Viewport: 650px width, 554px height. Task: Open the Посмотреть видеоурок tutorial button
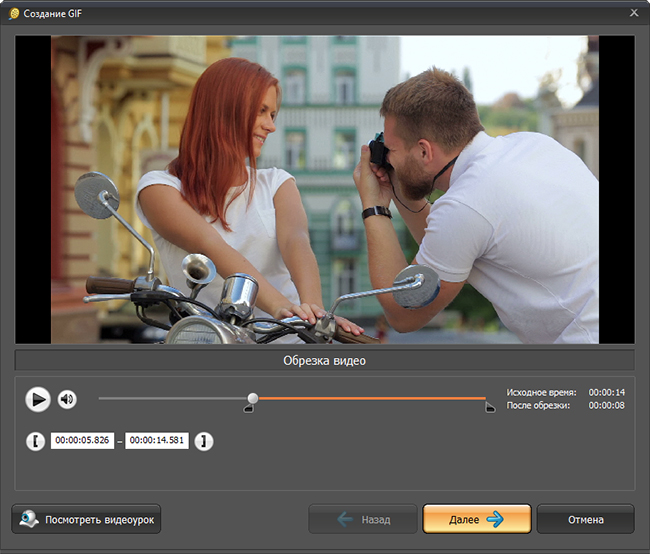click(x=86, y=520)
